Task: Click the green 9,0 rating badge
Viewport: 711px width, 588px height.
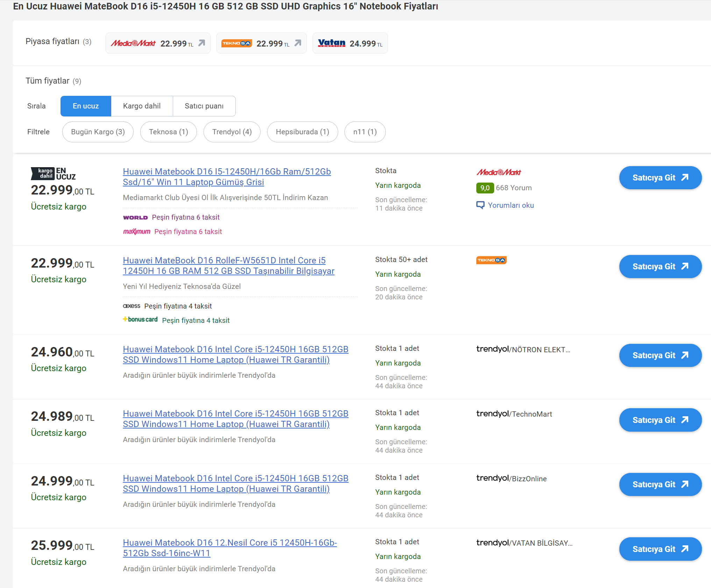Action: tap(484, 188)
